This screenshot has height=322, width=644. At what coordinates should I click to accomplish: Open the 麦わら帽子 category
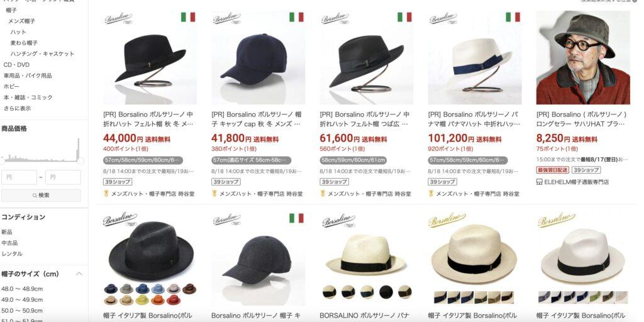25,43
